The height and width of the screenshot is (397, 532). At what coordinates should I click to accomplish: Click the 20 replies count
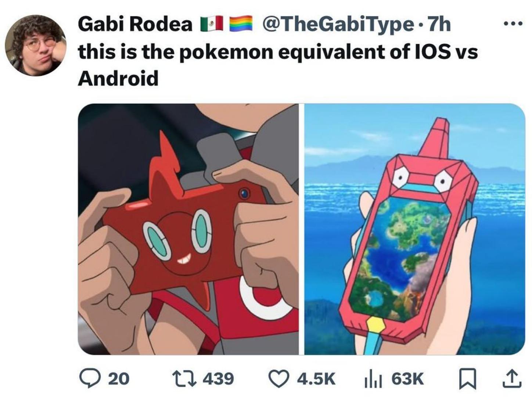pyautogui.click(x=119, y=379)
